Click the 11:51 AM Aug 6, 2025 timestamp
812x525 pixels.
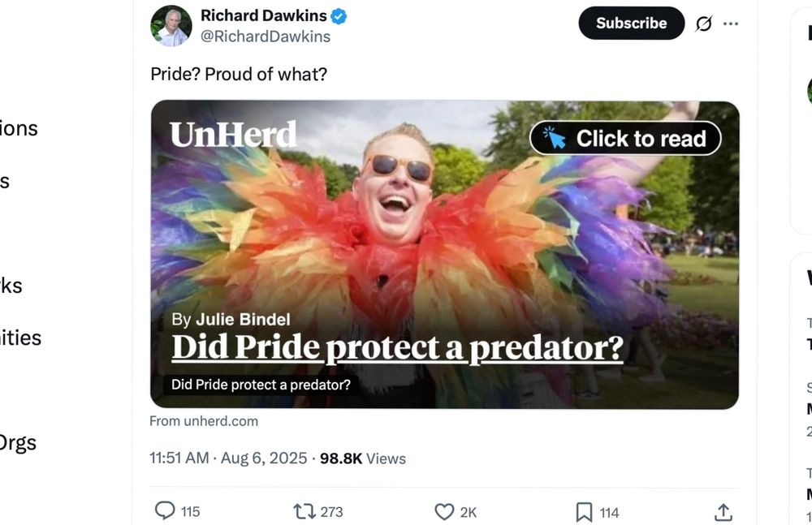[228, 458]
